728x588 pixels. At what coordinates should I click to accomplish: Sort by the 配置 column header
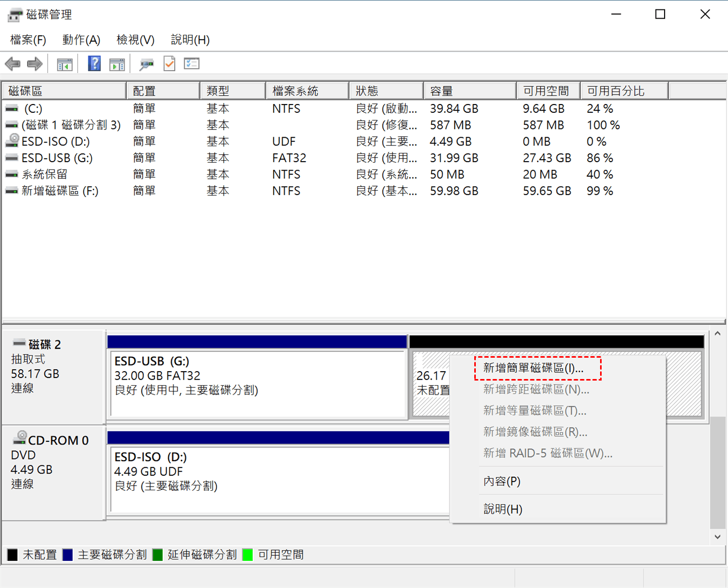tap(163, 91)
